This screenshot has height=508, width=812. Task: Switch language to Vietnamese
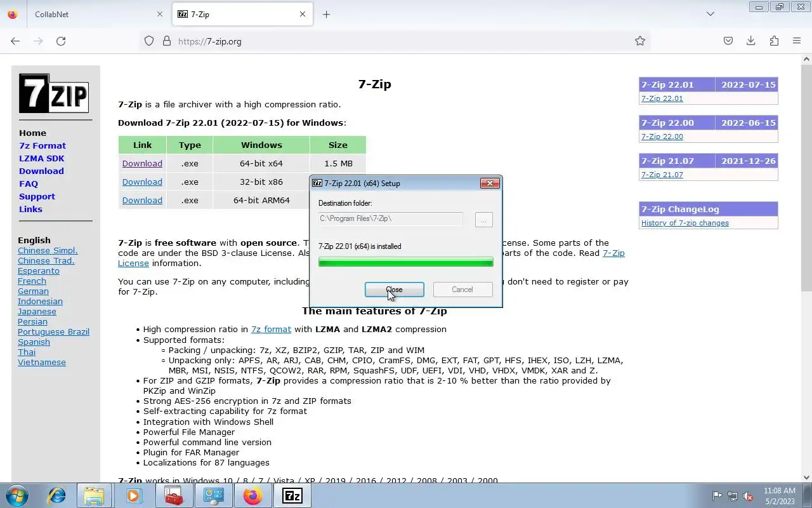[x=42, y=362]
